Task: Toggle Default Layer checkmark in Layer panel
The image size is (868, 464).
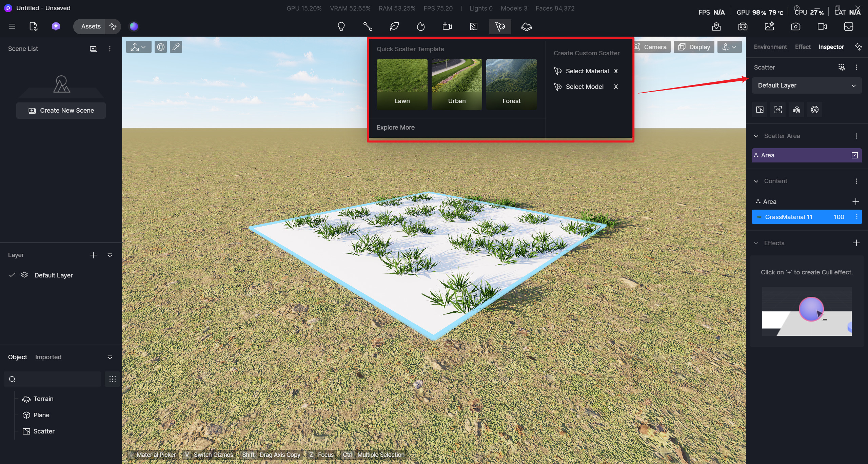Action: (x=12, y=275)
